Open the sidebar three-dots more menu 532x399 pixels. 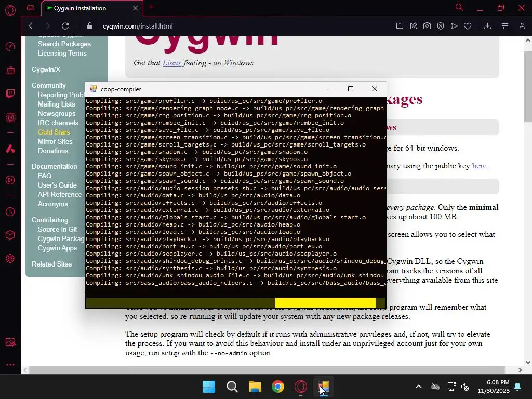[10, 365]
